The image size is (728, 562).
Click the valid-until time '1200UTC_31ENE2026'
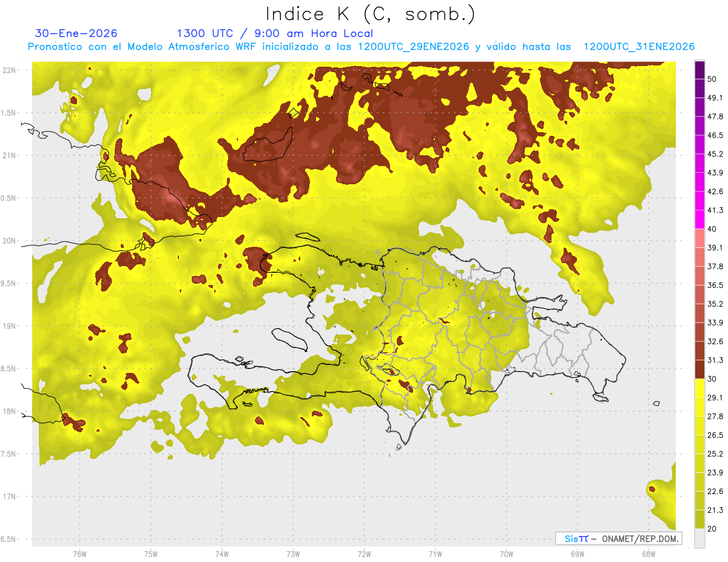pyautogui.click(x=639, y=47)
